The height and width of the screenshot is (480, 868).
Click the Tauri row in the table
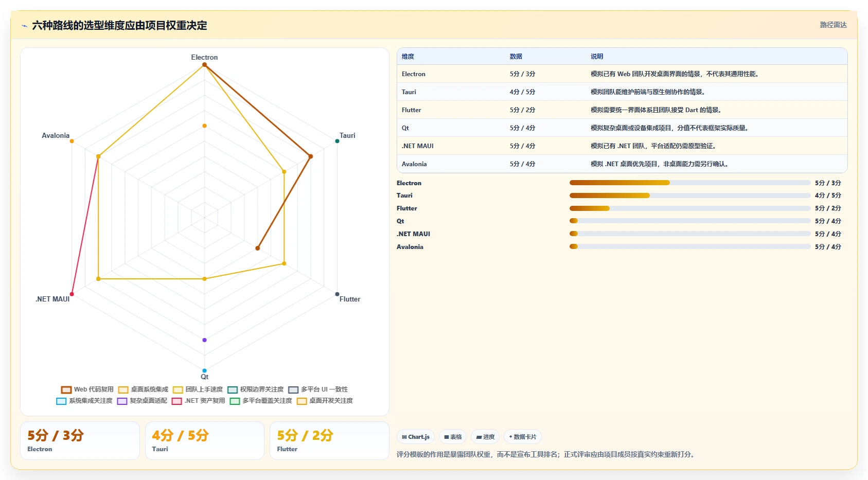pos(622,92)
